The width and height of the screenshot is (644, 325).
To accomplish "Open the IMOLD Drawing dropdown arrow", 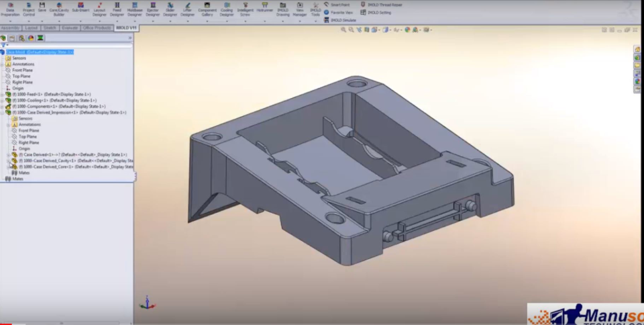I will [x=282, y=21].
